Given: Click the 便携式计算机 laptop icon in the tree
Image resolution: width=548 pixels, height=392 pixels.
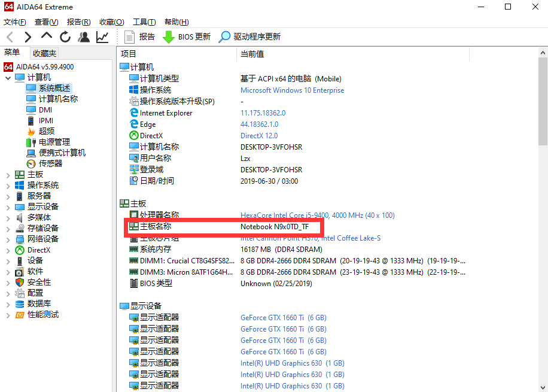Looking at the screenshot, I should (31, 153).
